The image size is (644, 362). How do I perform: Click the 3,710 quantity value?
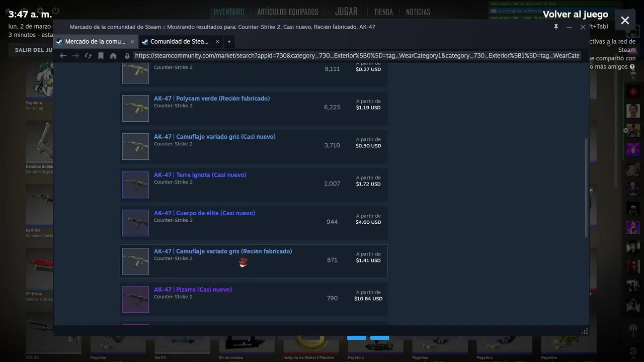point(332,145)
